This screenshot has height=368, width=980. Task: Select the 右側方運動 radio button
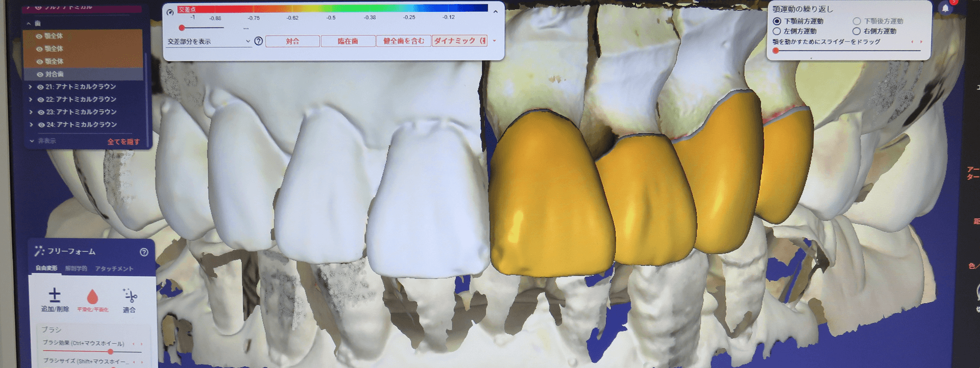856,31
